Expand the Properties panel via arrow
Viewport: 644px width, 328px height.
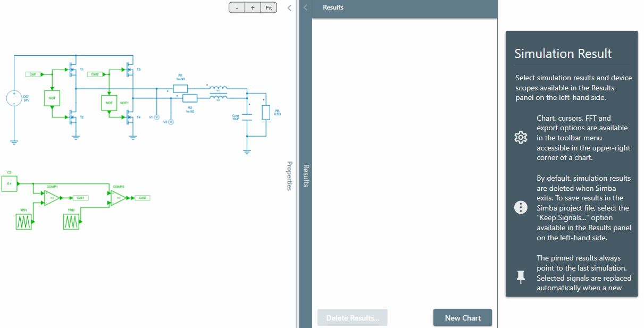(289, 7)
